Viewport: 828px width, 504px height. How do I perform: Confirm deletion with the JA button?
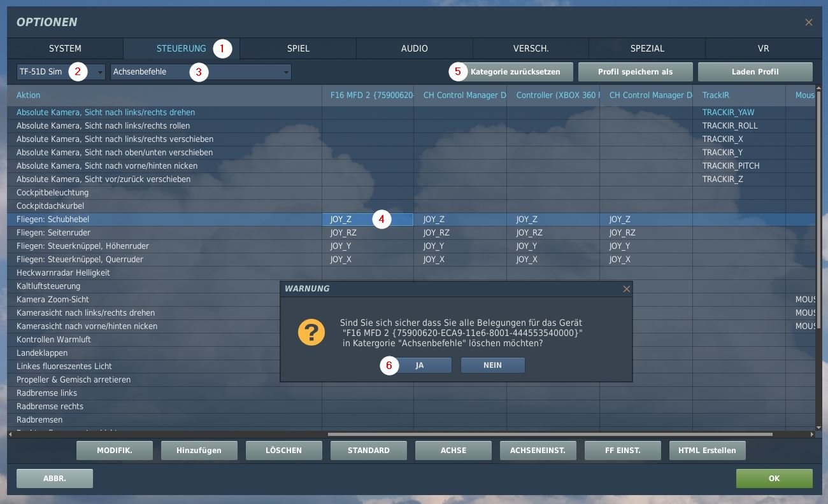click(x=419, y=365)
